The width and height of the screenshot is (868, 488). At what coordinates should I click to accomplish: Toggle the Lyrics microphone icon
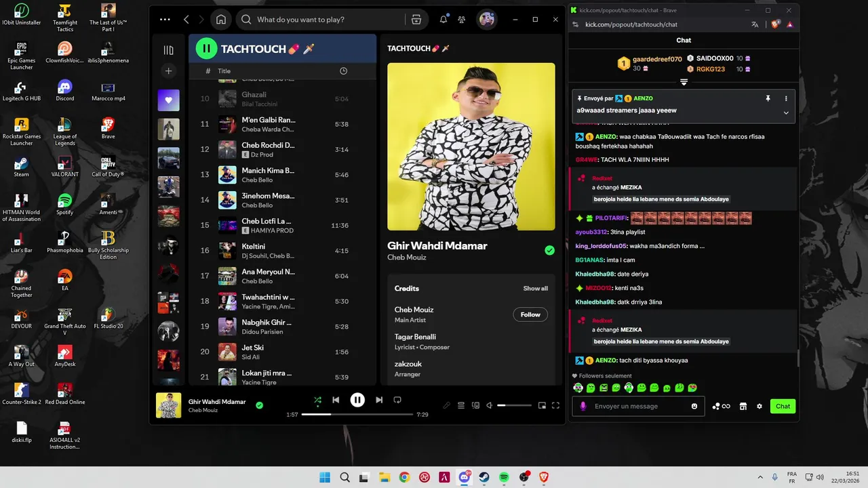(x=446, y=405)
